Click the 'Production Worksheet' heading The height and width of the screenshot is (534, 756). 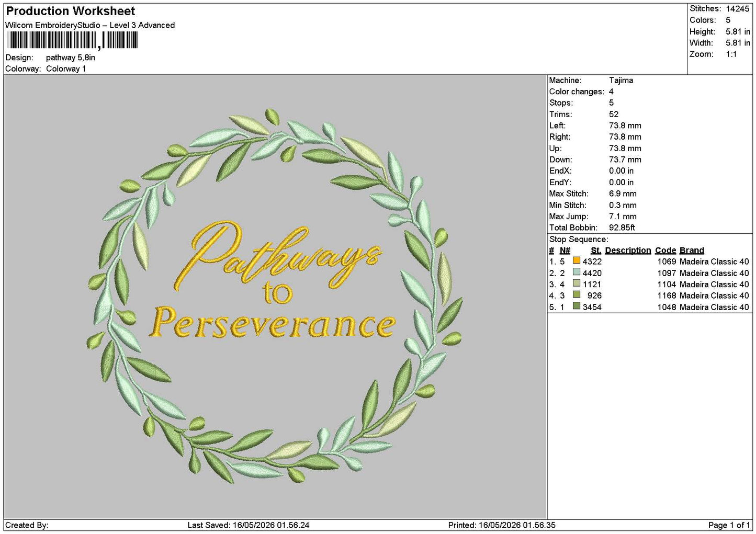pos(70,11)
